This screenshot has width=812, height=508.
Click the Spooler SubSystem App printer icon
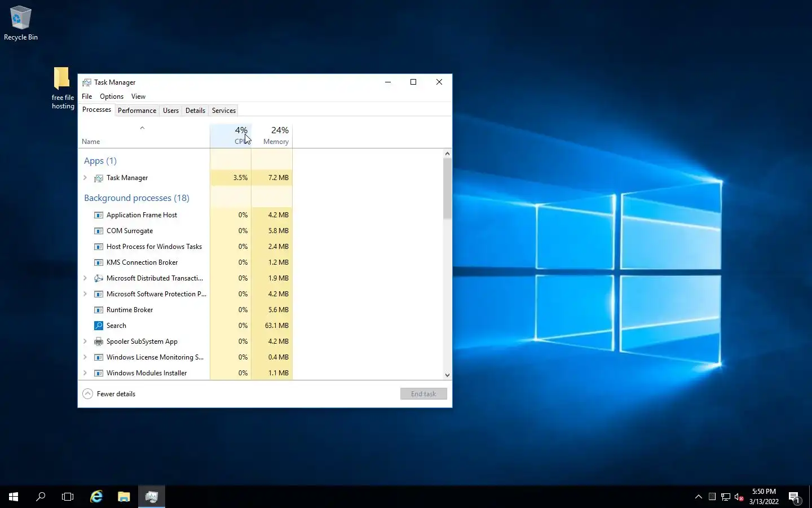99,341
